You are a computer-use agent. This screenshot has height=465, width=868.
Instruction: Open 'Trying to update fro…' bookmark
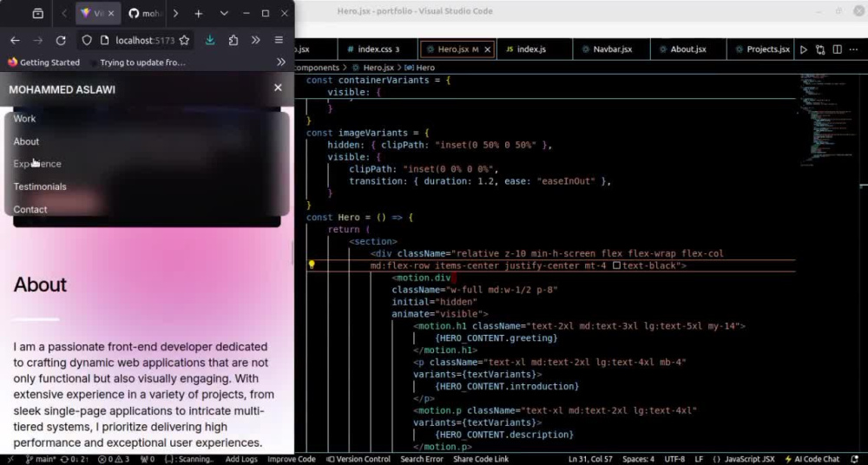point(138,62)
